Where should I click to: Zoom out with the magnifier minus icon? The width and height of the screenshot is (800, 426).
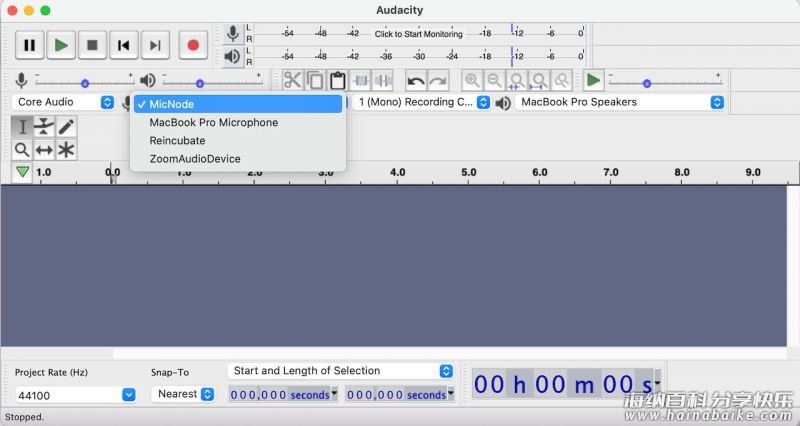pos(494,81)
